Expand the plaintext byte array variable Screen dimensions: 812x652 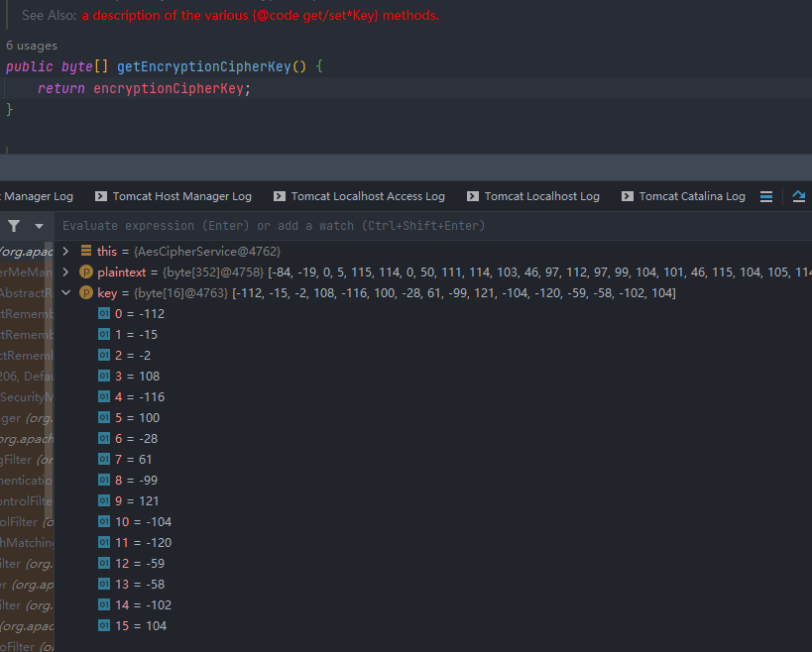point(65,272)
